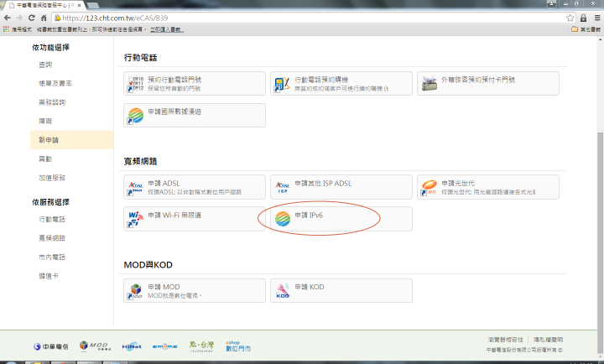Viewport: 604px width, 364px height.
Task: Close the current browser tab
Action: [79, 5]
